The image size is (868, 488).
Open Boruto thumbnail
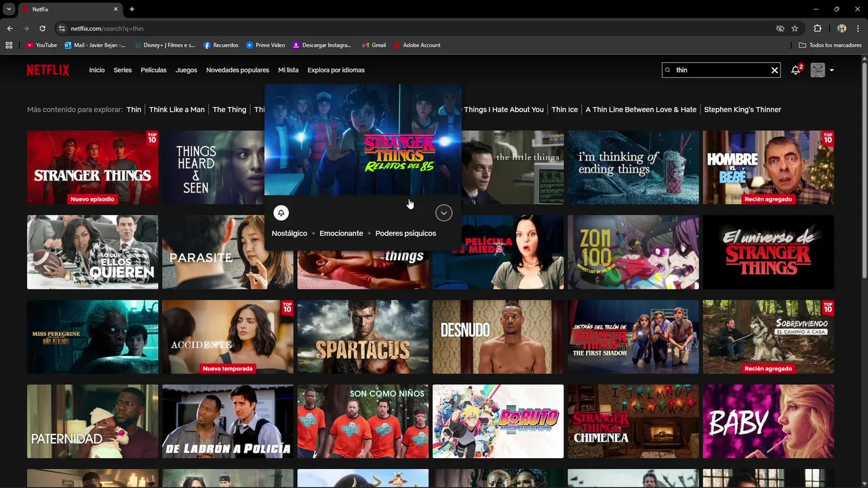[x=498, y=422]
